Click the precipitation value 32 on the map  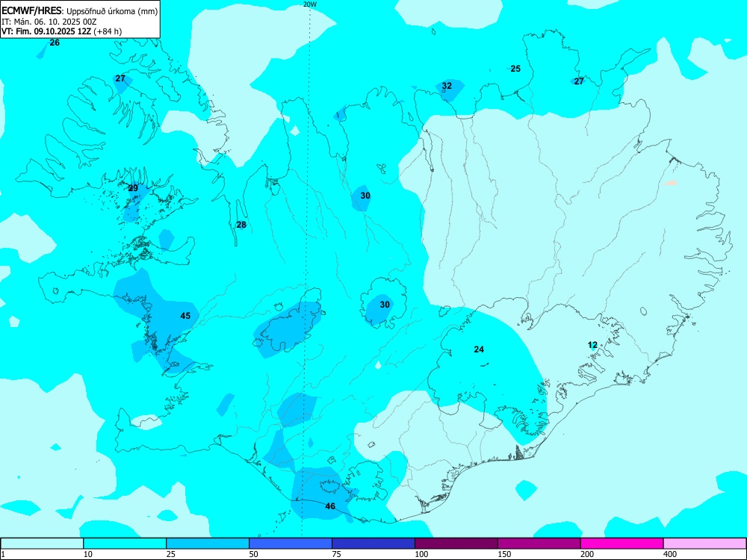[x=447, y=86]
